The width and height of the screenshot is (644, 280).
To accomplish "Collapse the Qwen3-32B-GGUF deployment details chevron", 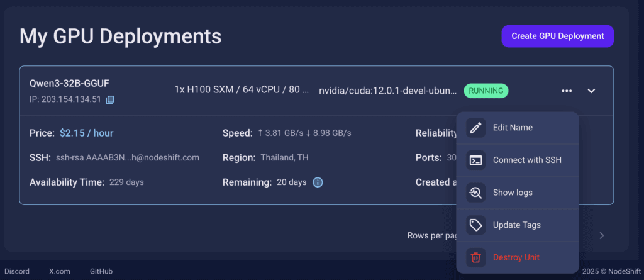I will [x=591, y=91].
